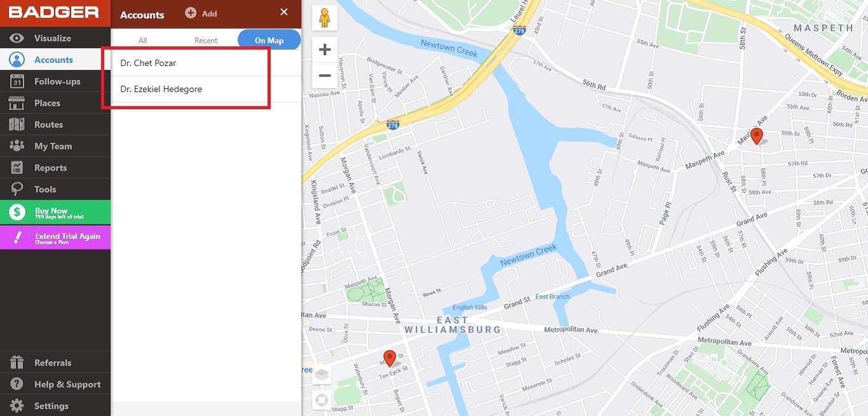Click the Buy Now button
This screenshot has width=868, height=416.
55,212
